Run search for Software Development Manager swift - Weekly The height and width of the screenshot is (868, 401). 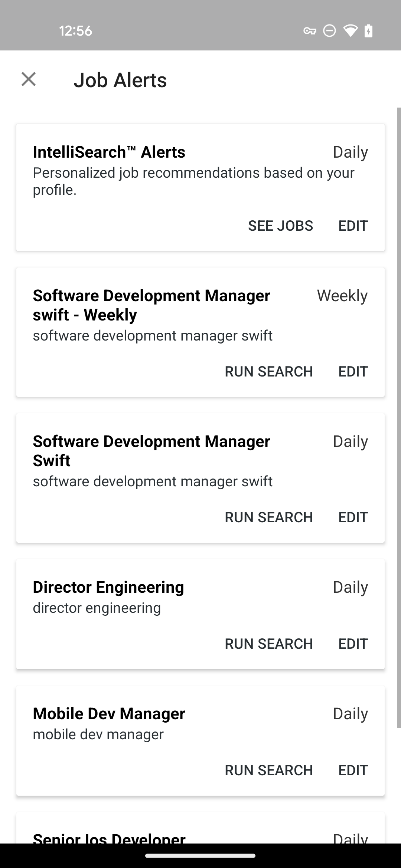[x=269, y=371]
